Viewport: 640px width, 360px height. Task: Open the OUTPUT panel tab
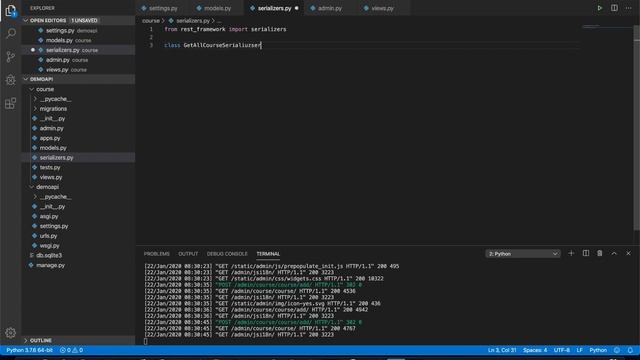188,254
